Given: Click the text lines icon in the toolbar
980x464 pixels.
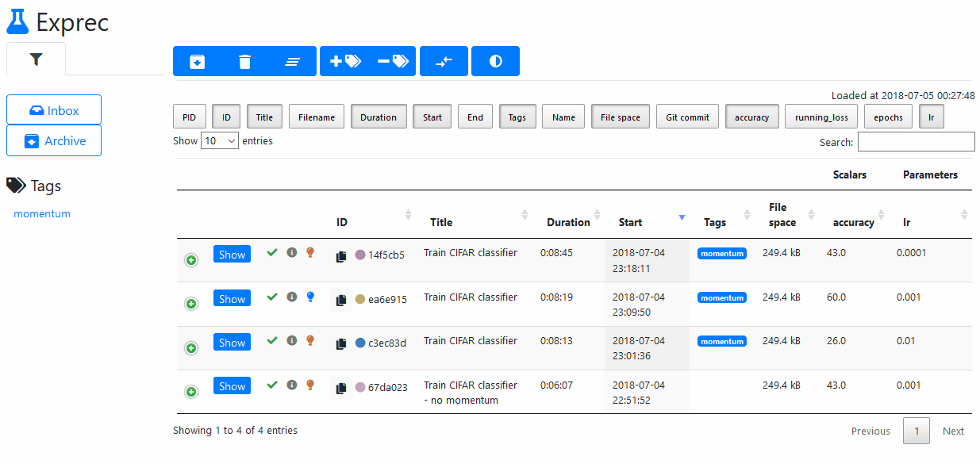Looking at the screenshot, I should point(293,61).
